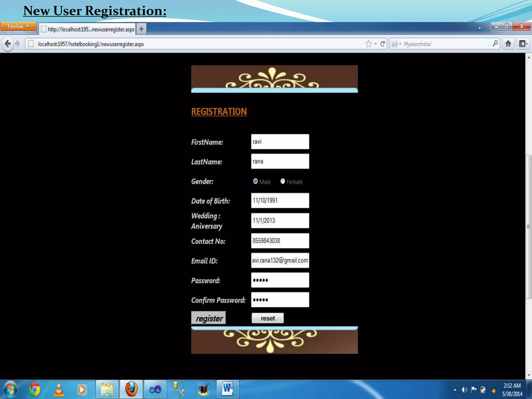Click the volume speaker tray icon
This screenshot has width=532, height=399.
point(464,390)
